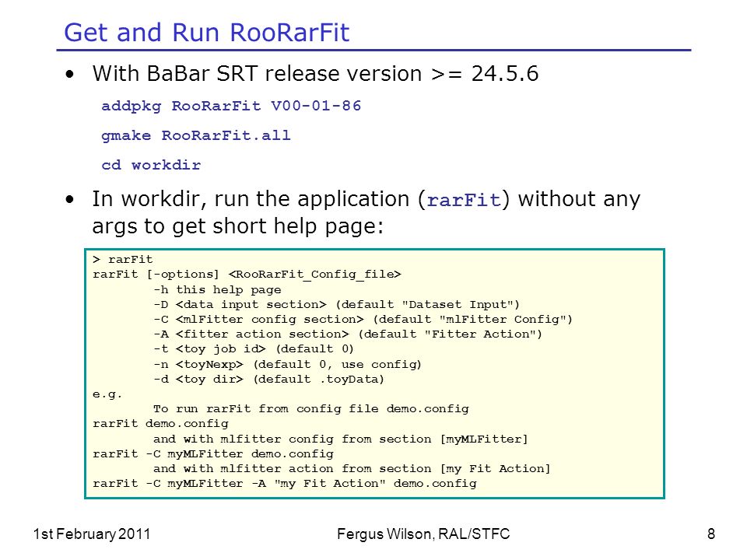
Task: Click the '-t <toy job id>' option line
Action: coord(254,349)
